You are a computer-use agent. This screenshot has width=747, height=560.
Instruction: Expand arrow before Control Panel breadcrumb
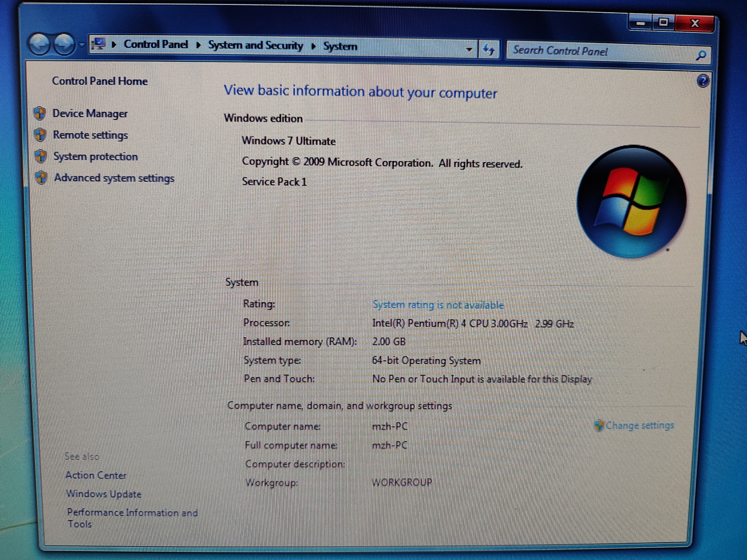pyautogui.click(x=114, y=45)
